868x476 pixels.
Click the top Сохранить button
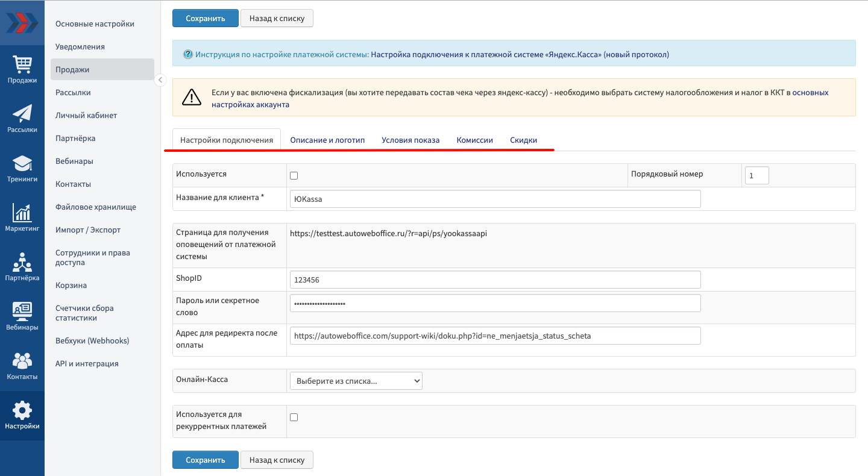[205, 18]
